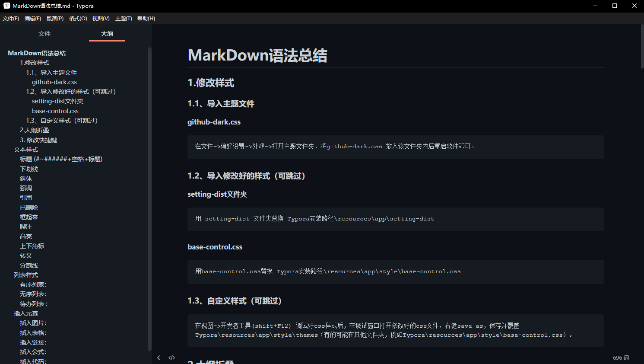Open the 视图(V) menu

coord(101,19)
